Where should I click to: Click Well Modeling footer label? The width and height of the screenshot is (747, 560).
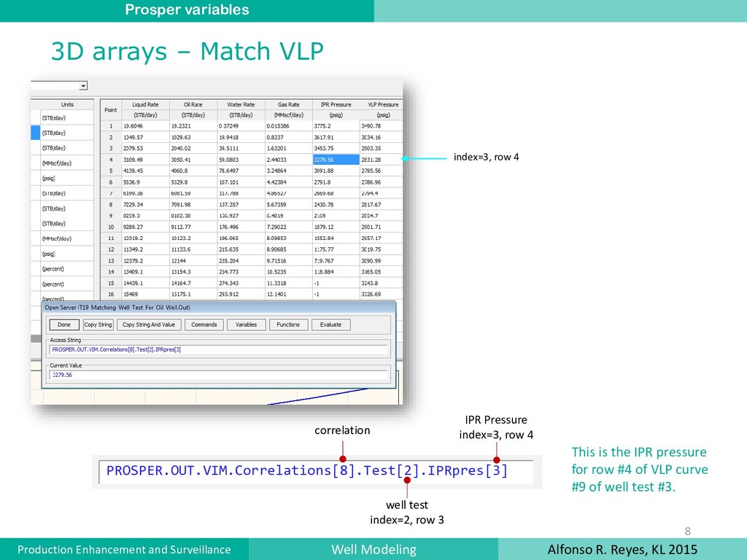click(373, 550)
